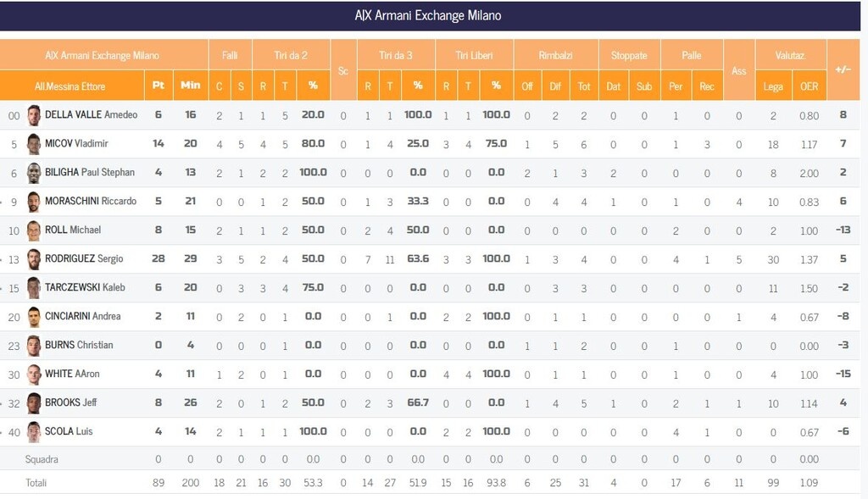Image resolution: width=868 pixels, height=499 pixels.
Task: Click the Lega valutazione column header
Action: (x=773, y=86)
